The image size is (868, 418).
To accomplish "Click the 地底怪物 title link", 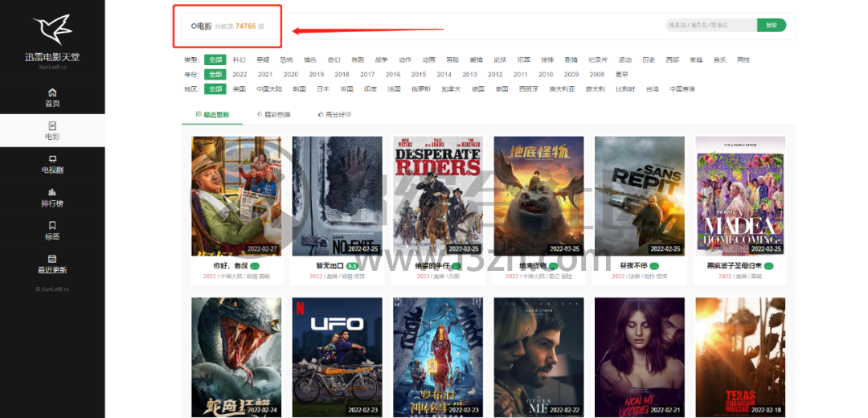I will tap(533, 266).
